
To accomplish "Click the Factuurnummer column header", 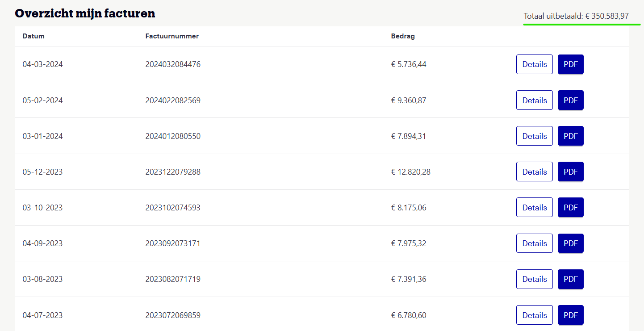I will (172, 36).
